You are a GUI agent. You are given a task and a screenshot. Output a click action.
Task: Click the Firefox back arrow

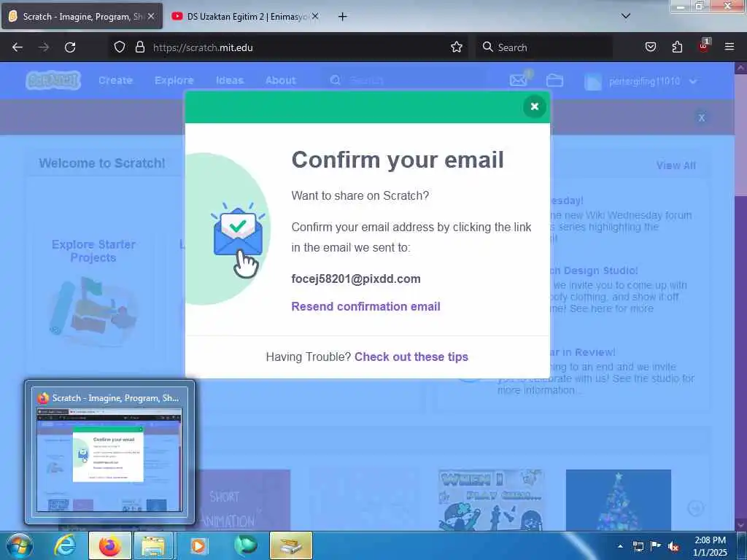click(x=18, y=47)
